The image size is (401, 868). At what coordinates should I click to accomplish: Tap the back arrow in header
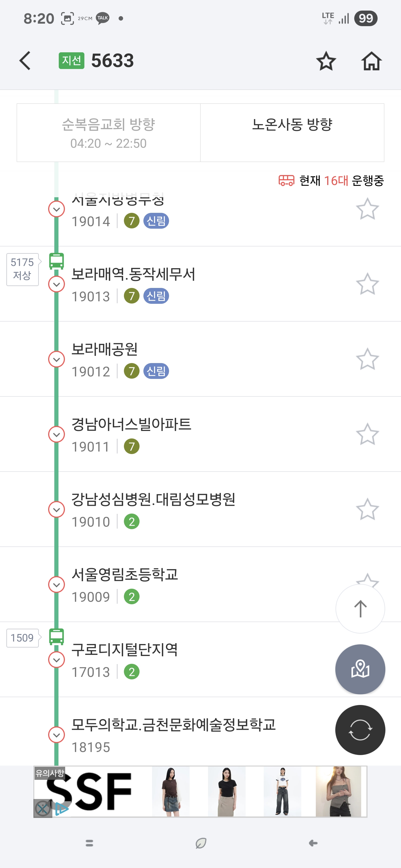click(x=25, y=61)
